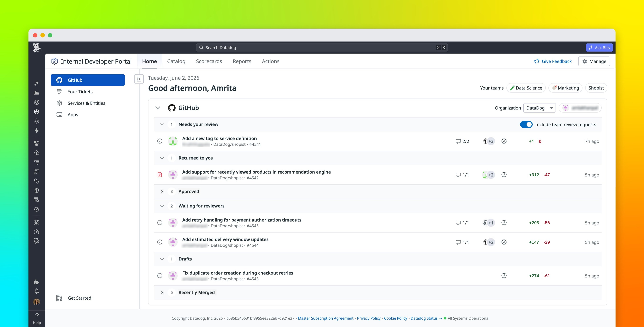Open the Privacy Policy footer link
The height and width of the screenshot is (327, 644).
pyautogui.click(x=369, y=318)
